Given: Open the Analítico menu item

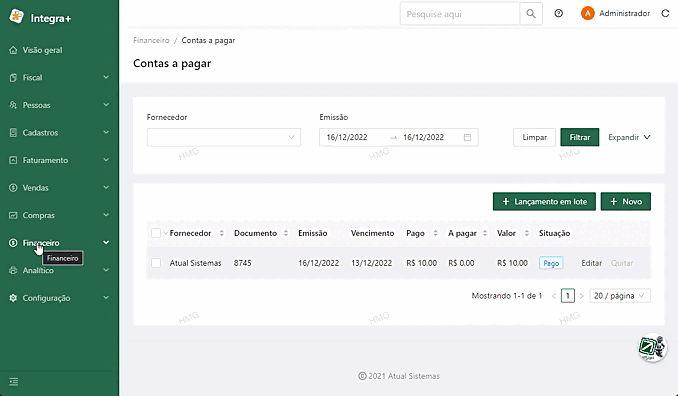Looking at the screenshot, I should tap(59, 271).
